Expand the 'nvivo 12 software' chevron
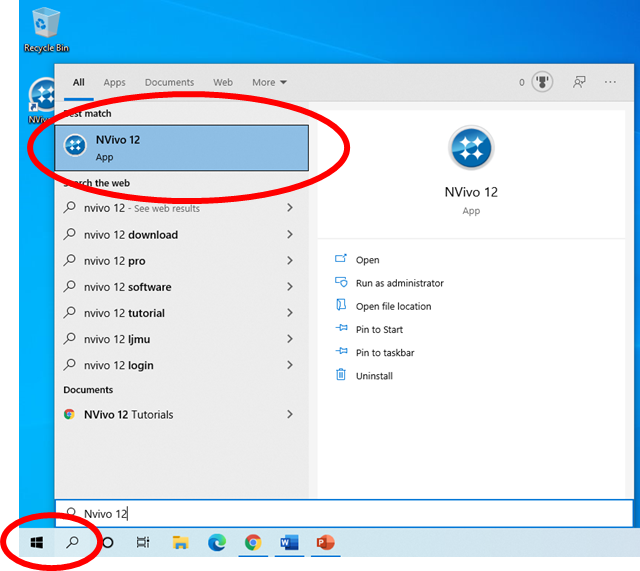The height and width of the screenshot is (571, 640). pyautogui.click(x=290, y=287)
